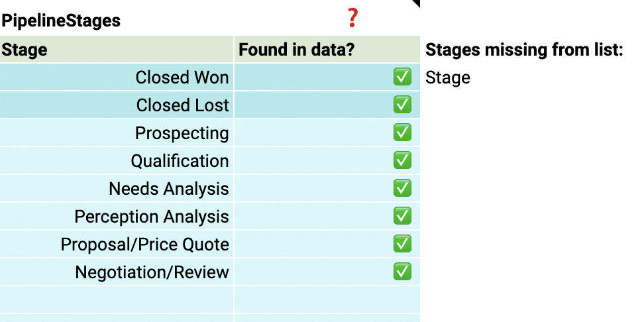Screen dimensions: 644x322
Task: Click the black note indicator corner triangle
Action: click(415, 3)
